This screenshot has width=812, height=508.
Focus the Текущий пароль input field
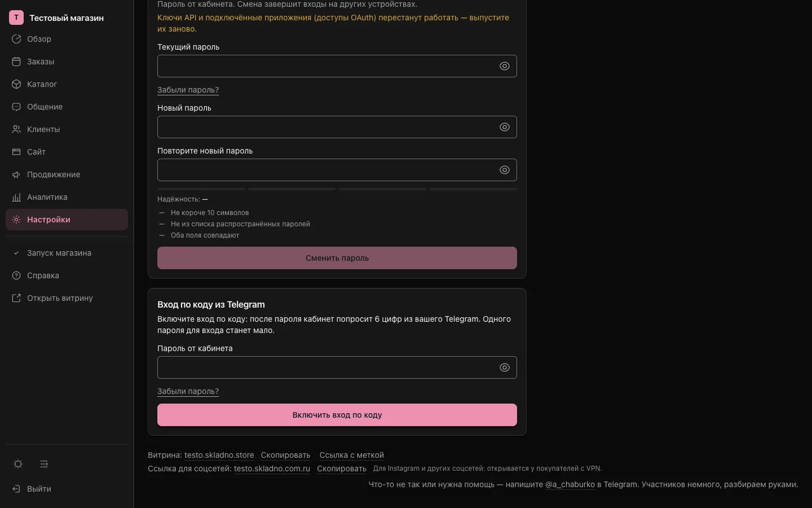tap(337, 66)
